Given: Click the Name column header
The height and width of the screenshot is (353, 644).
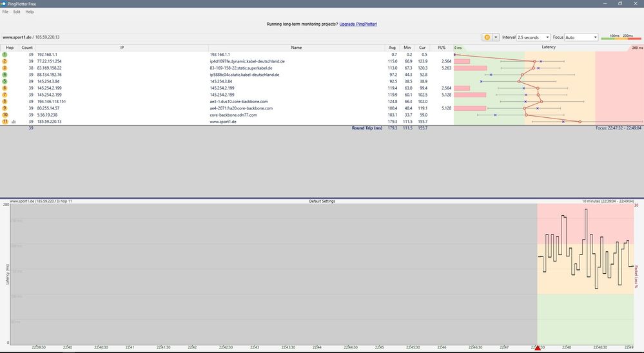Looking at the screenshot, I should 297,48.
